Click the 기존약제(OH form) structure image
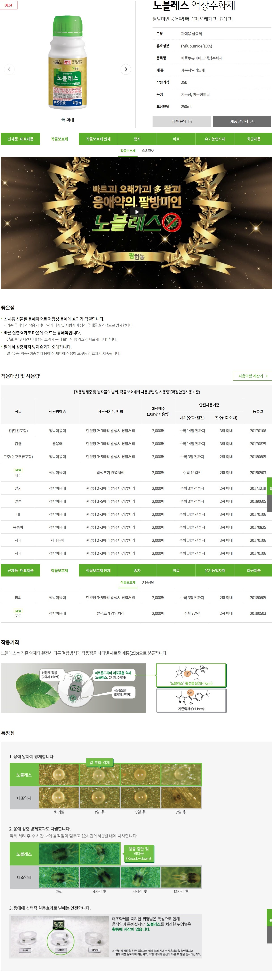Viewport: 272px width, 980px height. (x=191, y=700)
